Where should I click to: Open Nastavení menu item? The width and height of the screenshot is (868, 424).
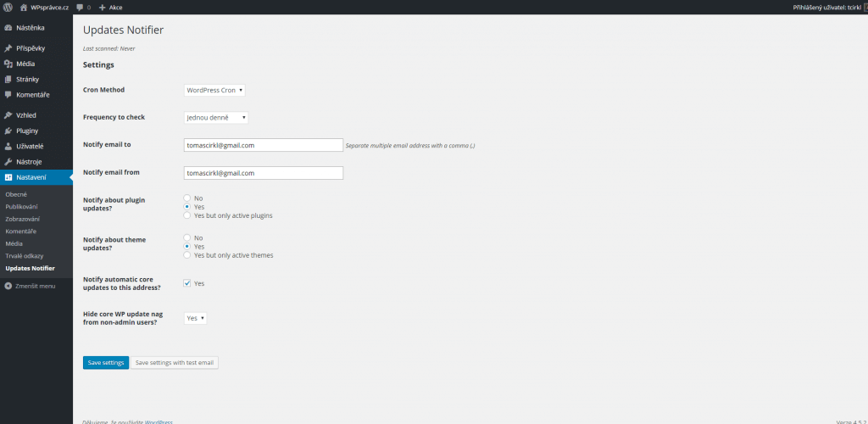(36, 177)
